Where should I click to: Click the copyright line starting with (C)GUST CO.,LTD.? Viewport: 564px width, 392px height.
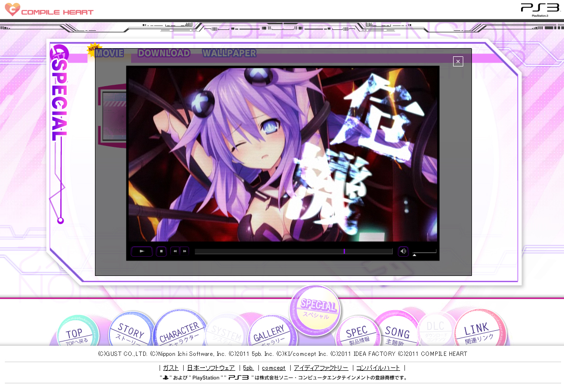[282, 354]
